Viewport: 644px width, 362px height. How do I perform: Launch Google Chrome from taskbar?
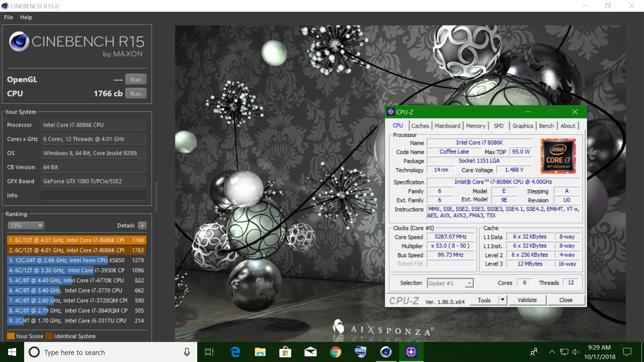(335, 352)
